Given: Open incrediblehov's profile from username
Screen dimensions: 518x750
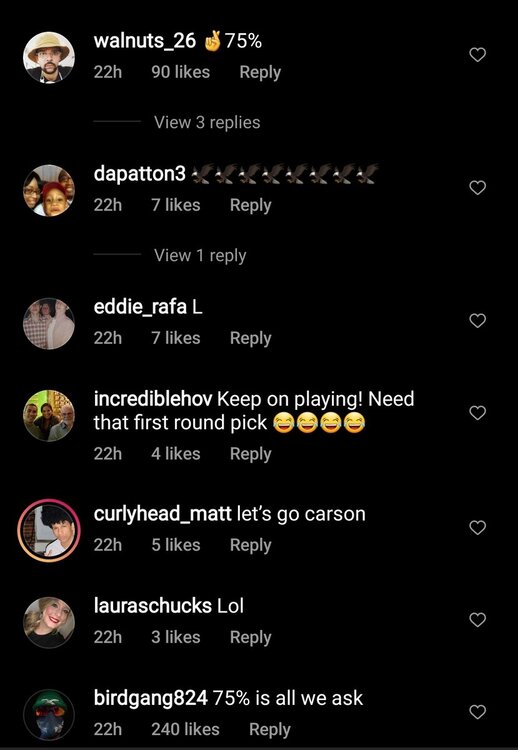Looking at the screenshot, I should click(x=153, y=399).
